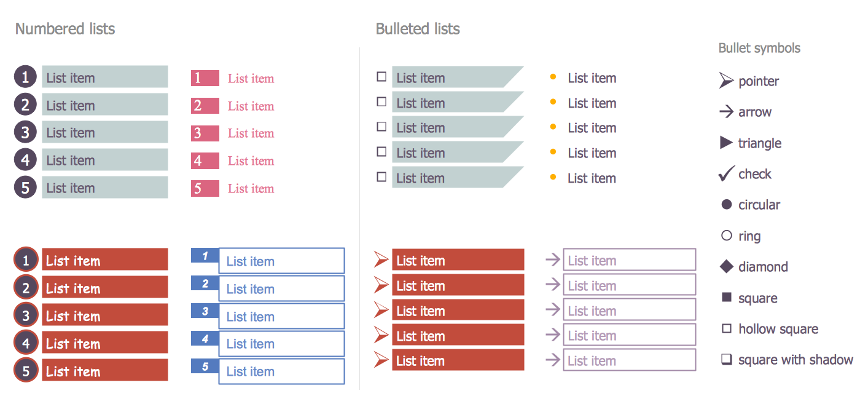Select the arrow bullet symbol

[726, 112]
